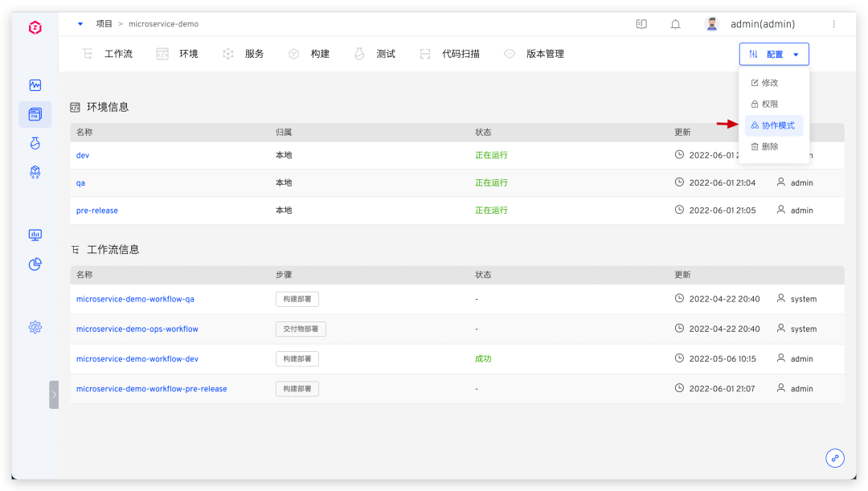Viewport: 868px width, 491px height.
Task: Open the testing flask sidebar icon
Action: click(x=35, y=143)
